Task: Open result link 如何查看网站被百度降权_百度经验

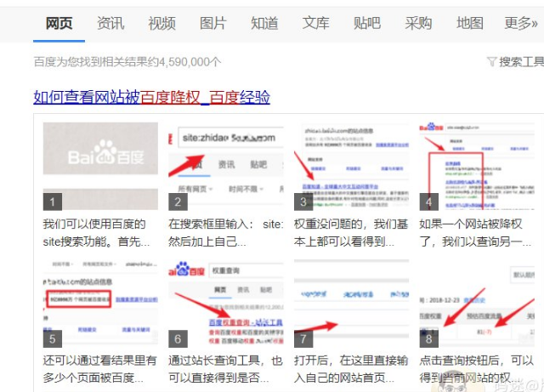Action: click(151, 97)
